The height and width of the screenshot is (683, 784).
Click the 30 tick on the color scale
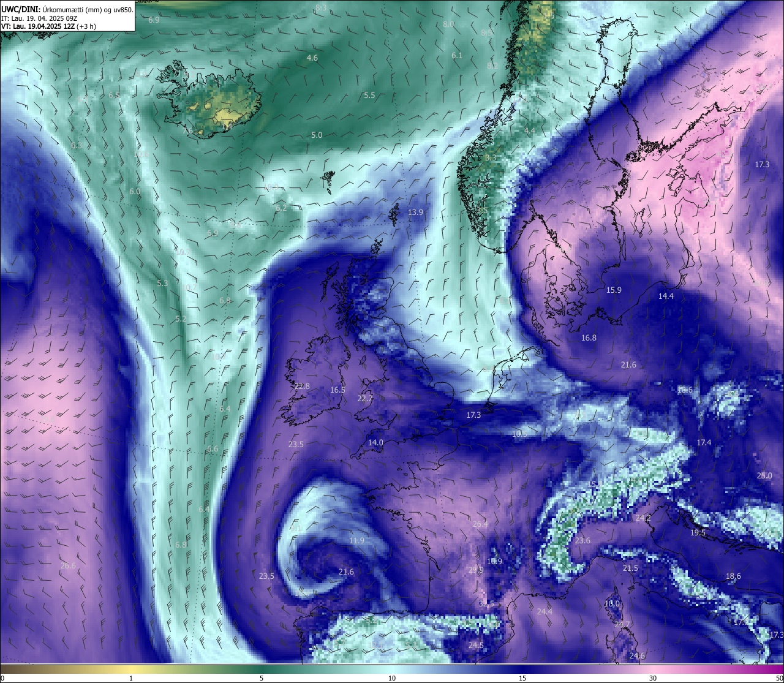[653, 678]
